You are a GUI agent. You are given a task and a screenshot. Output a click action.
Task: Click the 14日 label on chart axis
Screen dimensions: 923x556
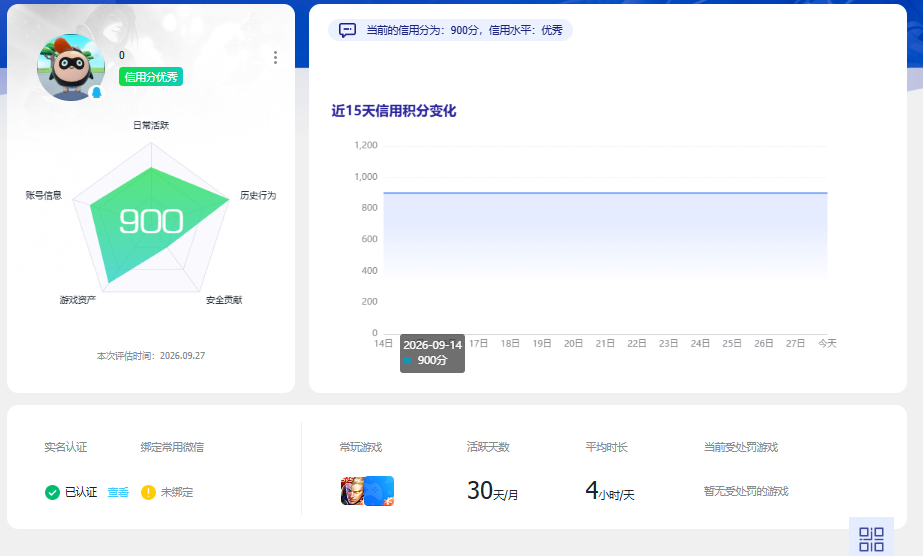(x=383, y=343)
